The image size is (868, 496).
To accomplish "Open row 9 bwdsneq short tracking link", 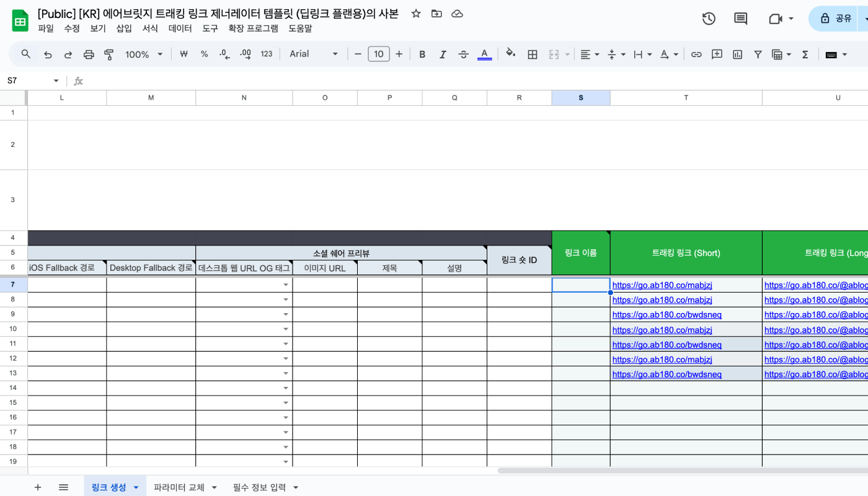I will pyautogui.click(x=667, y=315).
